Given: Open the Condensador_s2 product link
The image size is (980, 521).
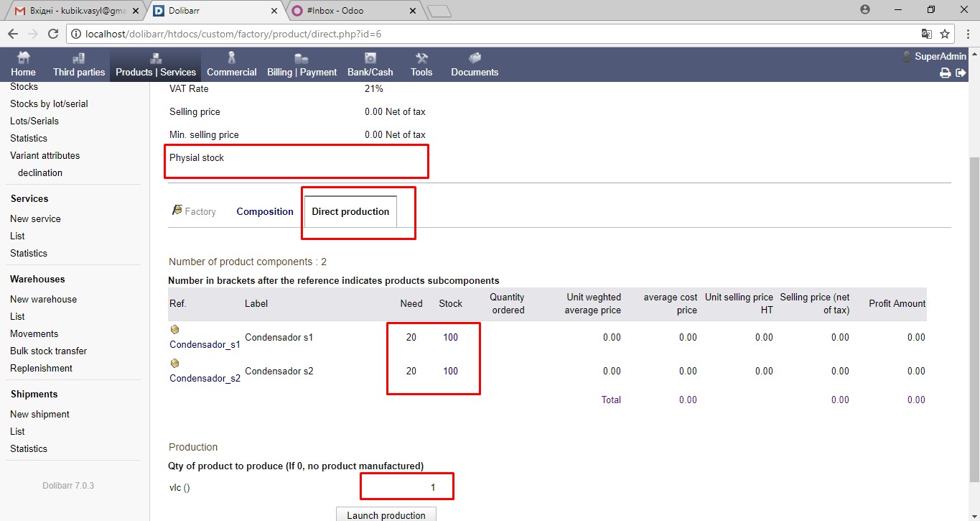Looking at the screenshot, I should 205,379.
